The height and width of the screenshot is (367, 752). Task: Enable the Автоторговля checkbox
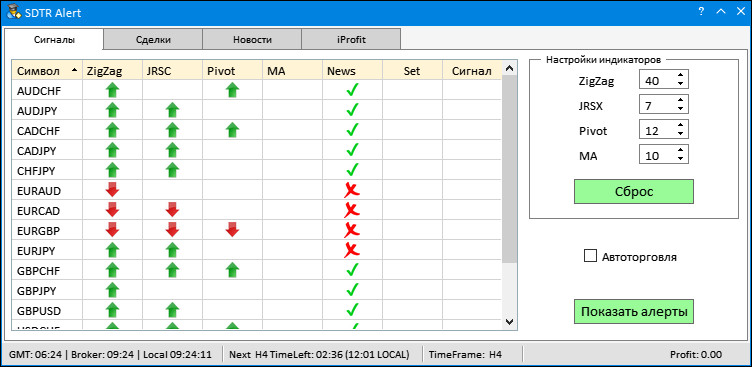tap(590, 256)
